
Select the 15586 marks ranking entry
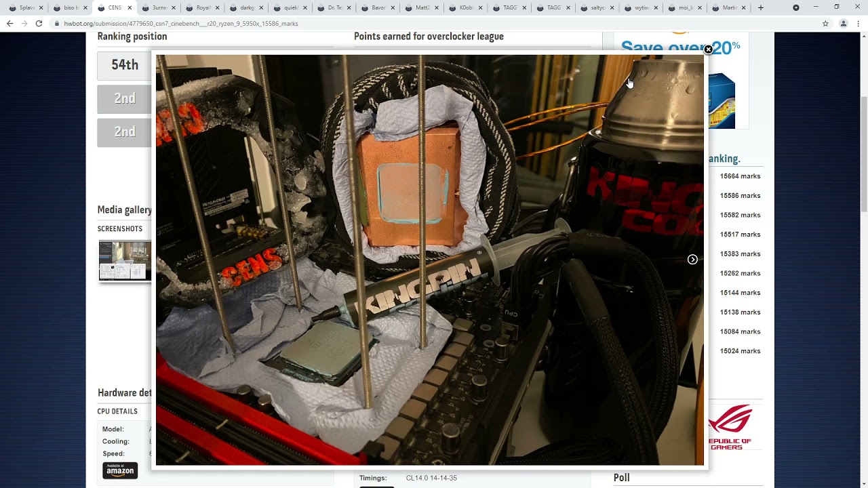tap(740, 196)
